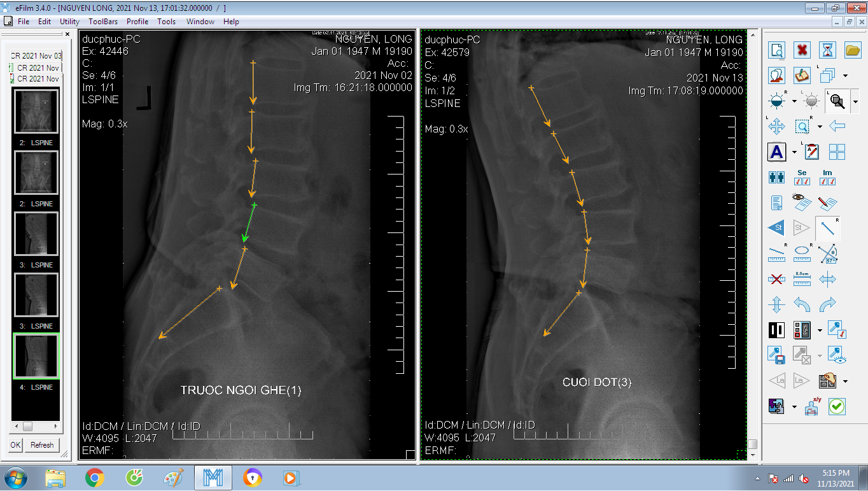The image size is (868, 491).
Task: Select the highlighted green-bordered LSPINE thumbnail
Action: pos(36,356)
